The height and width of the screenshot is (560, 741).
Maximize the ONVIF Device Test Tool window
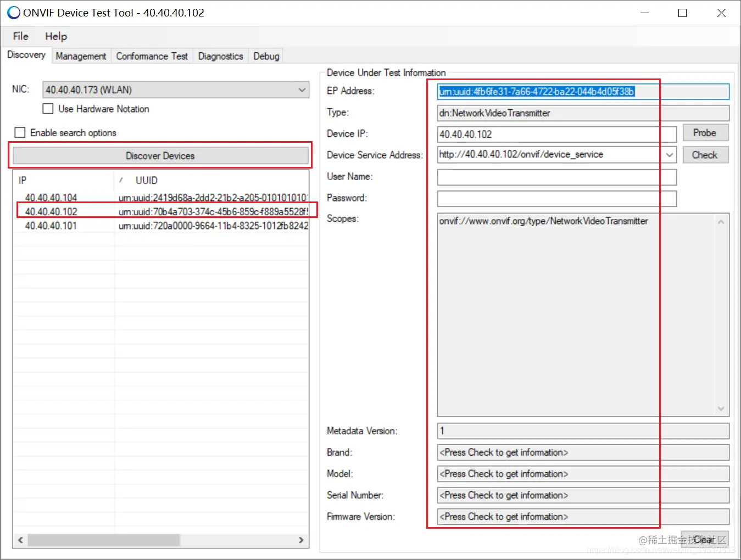tap(683, 13)
